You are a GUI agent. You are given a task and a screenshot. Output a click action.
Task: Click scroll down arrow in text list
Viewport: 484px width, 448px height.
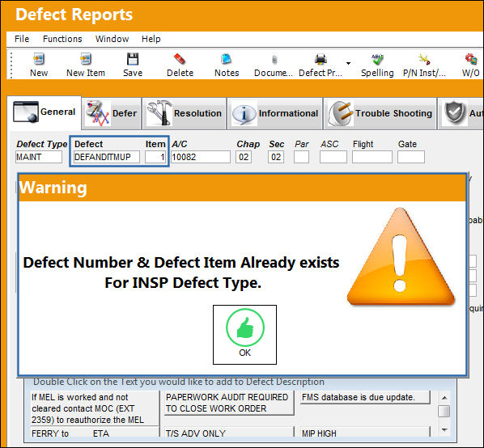[x=444, y=429]
